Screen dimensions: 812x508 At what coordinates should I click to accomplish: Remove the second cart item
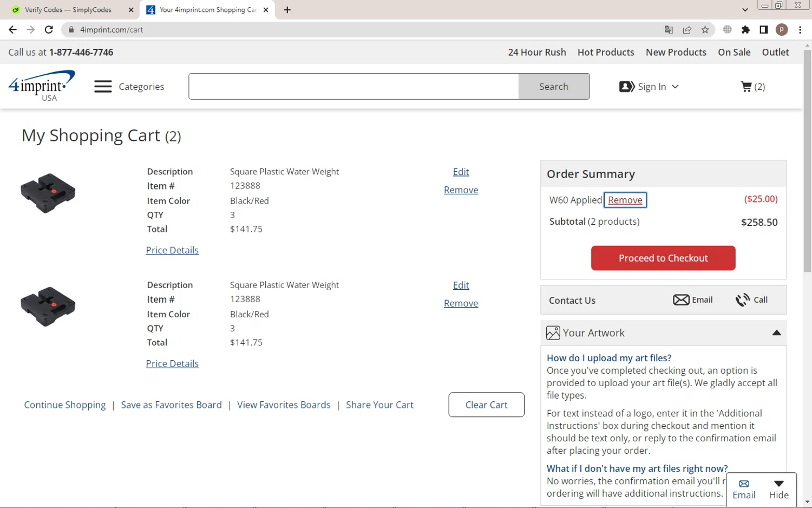pos(461,304)
